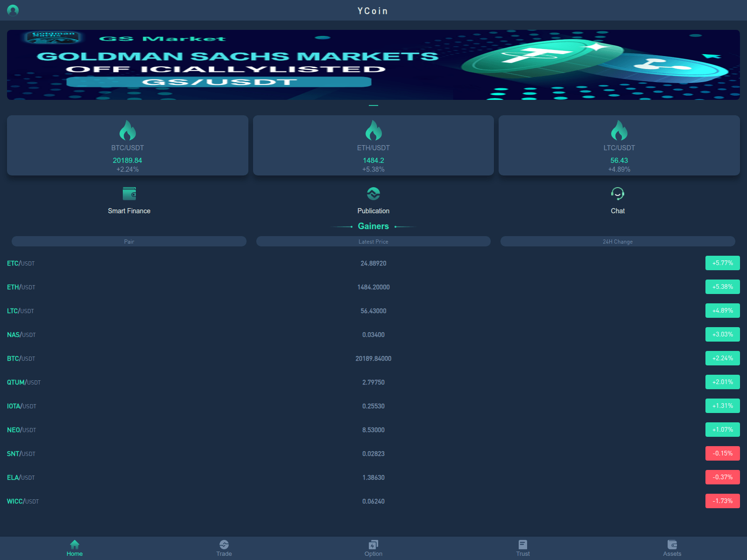The image size is (747, 560).
Task: Click the Chat label
Action: pos(618,211)
